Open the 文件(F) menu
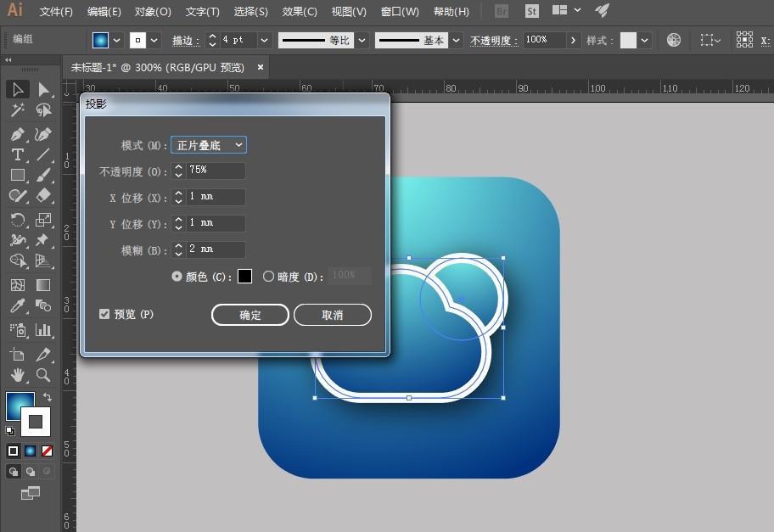The width and height of the screenshot is (774, 532). tap(56, 11)
